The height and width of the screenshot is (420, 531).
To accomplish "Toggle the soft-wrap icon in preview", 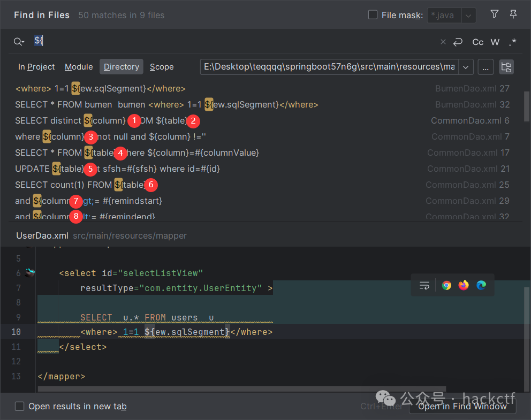I will click(x=424, y=285).
